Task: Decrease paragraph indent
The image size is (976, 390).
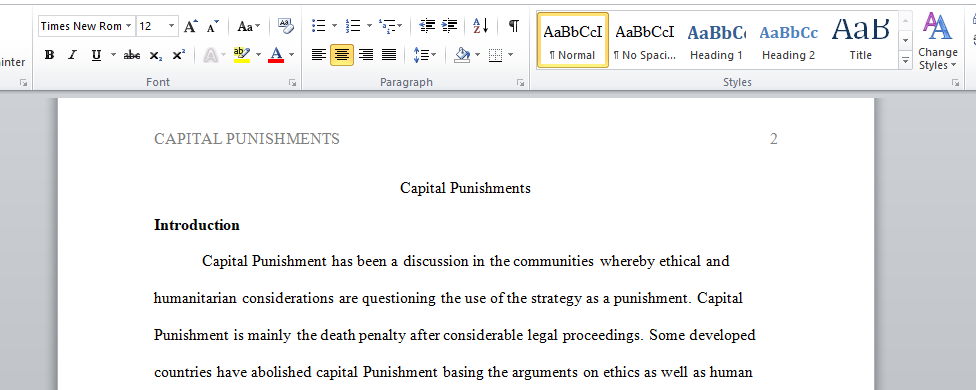Action: [427, 26]
